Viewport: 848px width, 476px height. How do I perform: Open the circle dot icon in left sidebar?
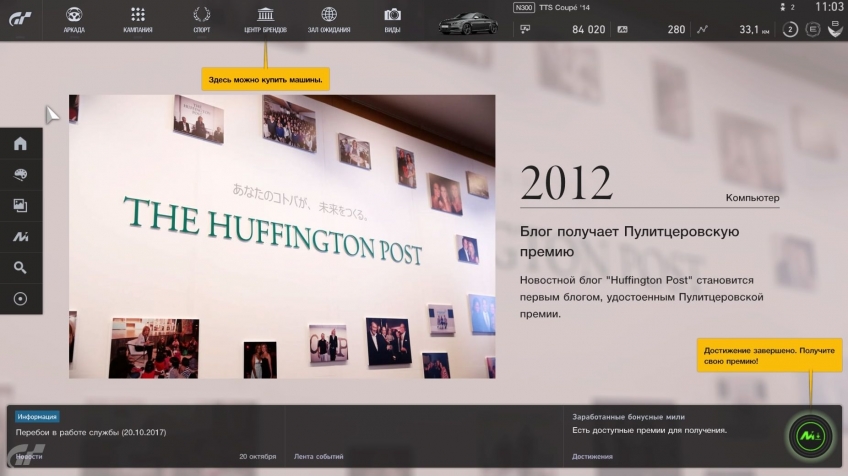pyautogui.click(x=21, y=299)
